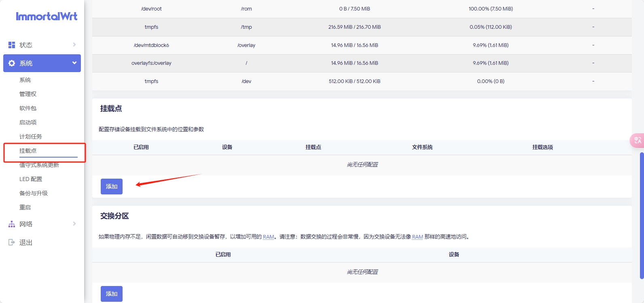This screenshot has width=644, height=303.
Task: Open 计划任务 menu item
Action: click(31, 137)
